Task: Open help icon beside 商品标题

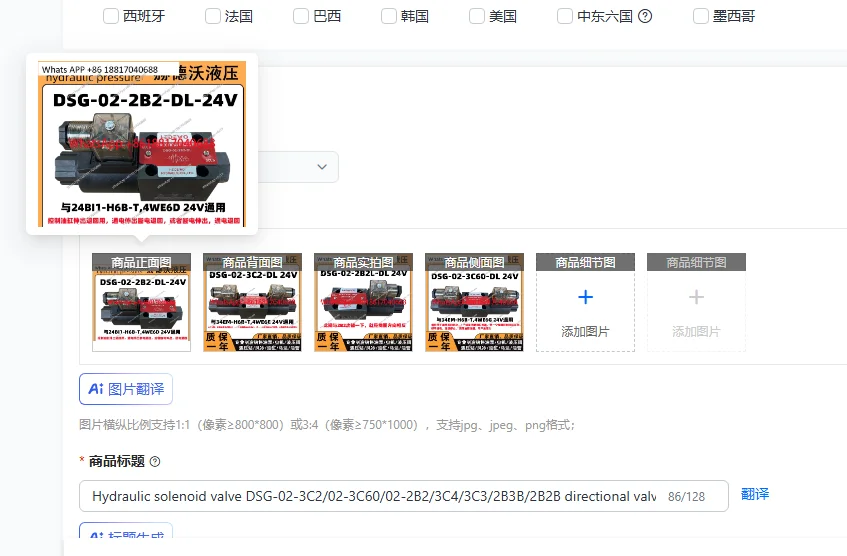Action: point(155,461)
